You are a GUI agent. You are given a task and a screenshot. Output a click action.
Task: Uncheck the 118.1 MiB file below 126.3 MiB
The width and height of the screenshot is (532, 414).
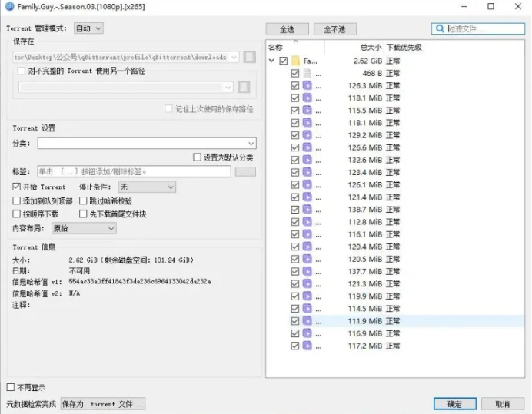[x=295, y=98]
